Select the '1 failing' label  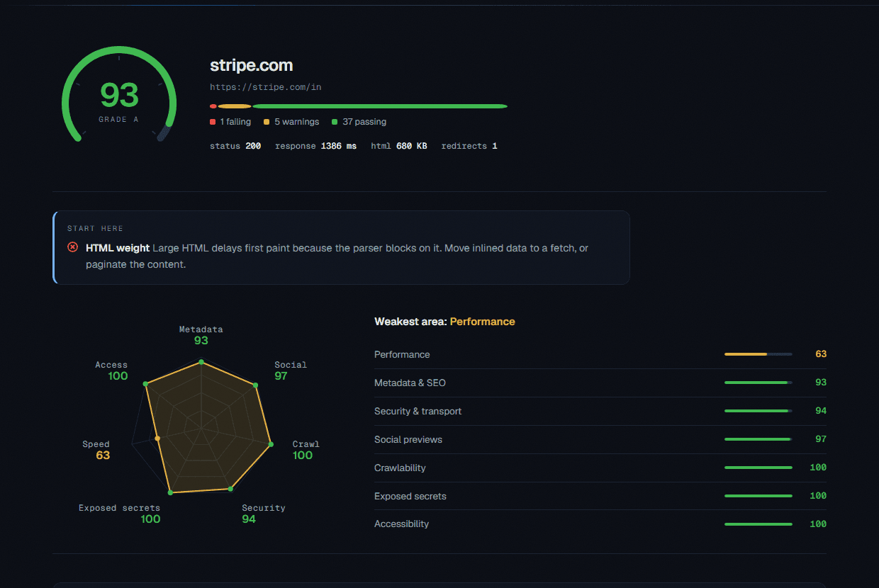click(x=235, y=122)
